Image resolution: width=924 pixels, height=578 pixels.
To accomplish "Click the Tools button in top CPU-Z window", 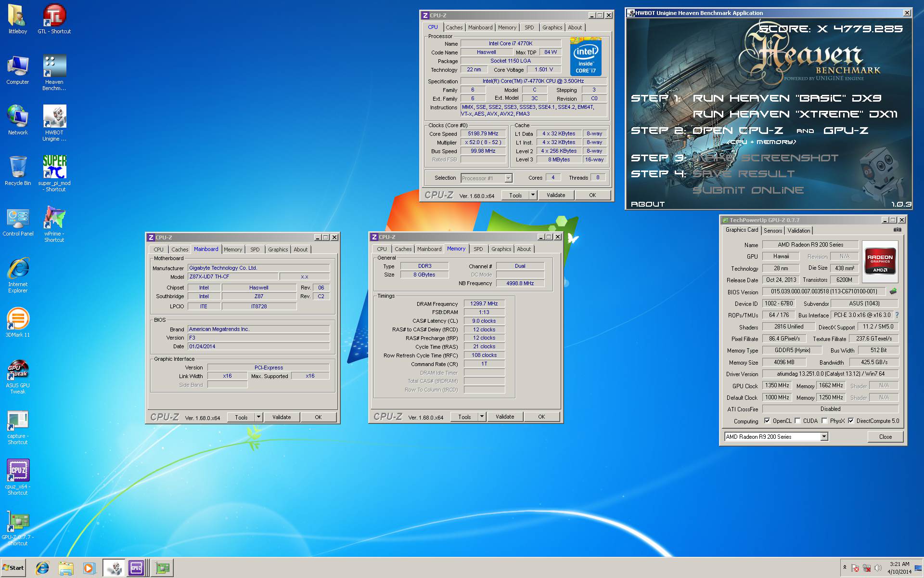I will pyautogui.click(x=515, y=195).
